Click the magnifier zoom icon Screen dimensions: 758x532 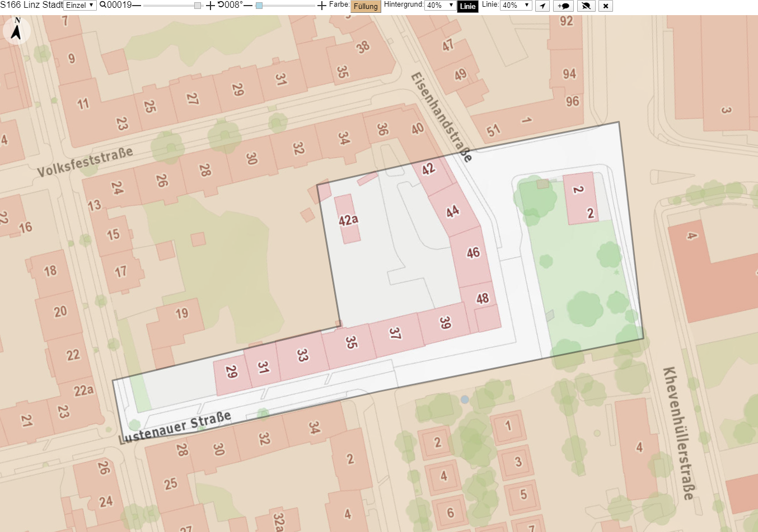tap(103, 5)
